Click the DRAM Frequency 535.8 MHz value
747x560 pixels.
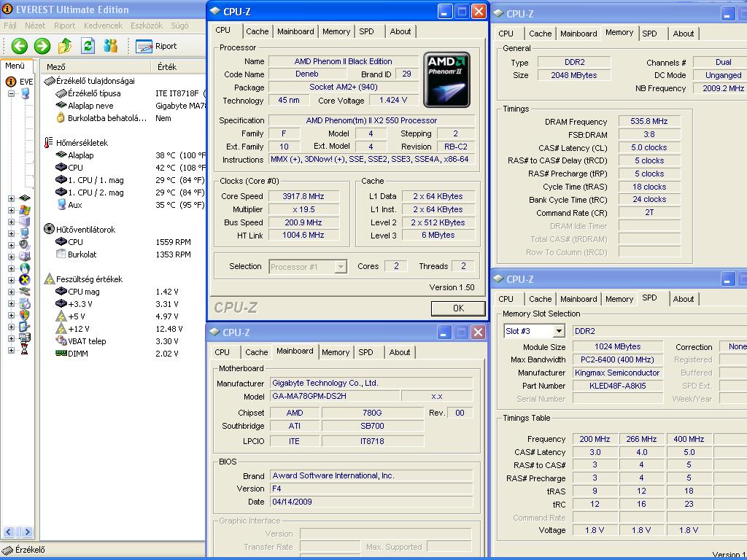click(x=649, y=122)
